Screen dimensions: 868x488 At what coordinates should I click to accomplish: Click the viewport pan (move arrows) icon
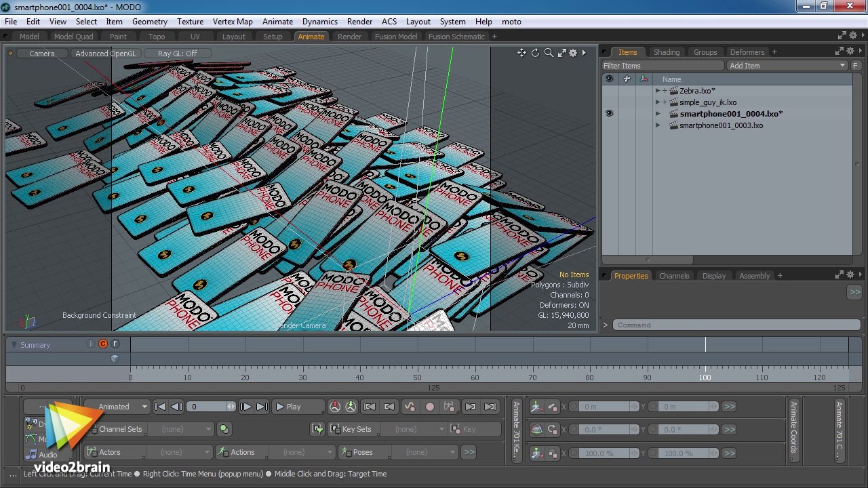[x=521, y=53]
